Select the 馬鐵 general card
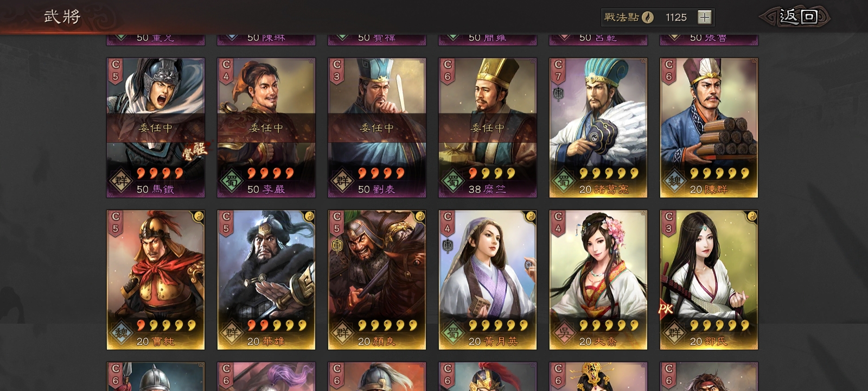Image resolution: width=868 pixels, height=391 pixels. point(156,128)
